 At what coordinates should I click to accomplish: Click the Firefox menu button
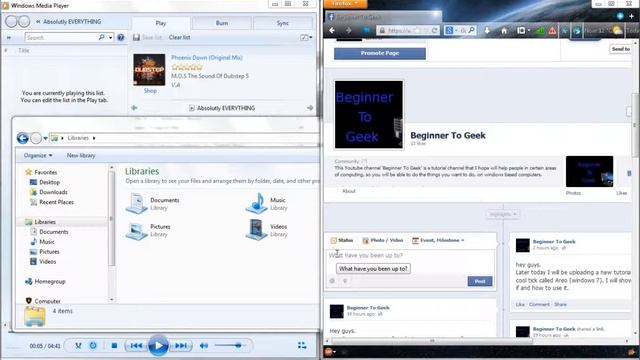(x=345, y=3)
